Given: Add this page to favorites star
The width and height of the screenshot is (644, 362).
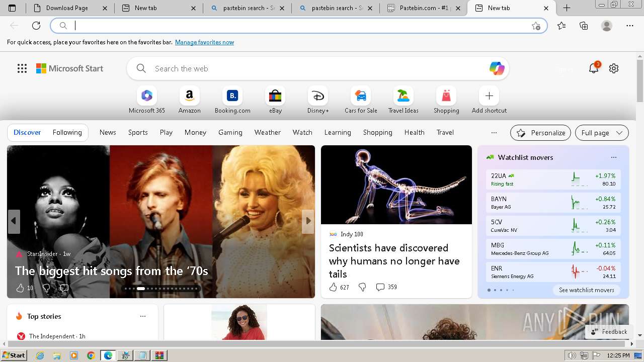Looking at the screenshot, I should pos(536,26).
